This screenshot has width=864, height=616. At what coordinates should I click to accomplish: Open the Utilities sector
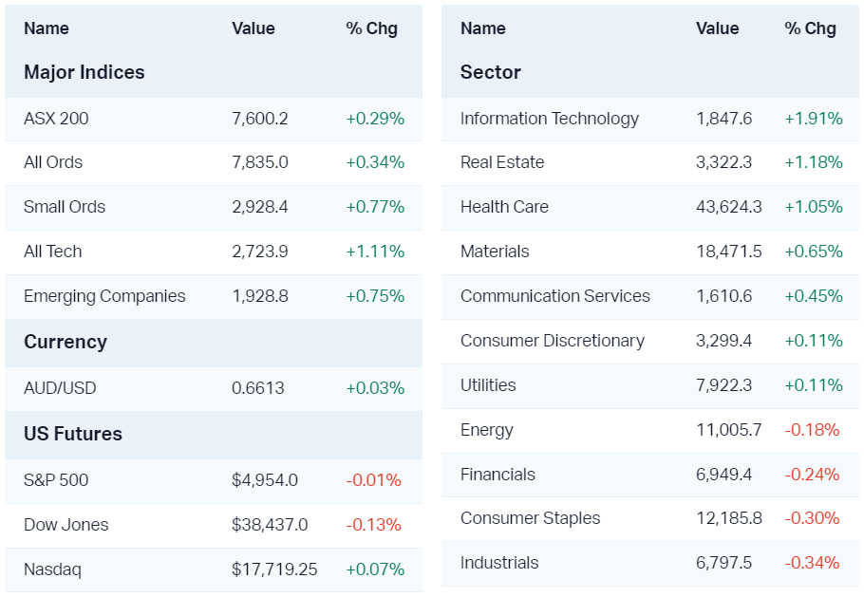point(488,385)
